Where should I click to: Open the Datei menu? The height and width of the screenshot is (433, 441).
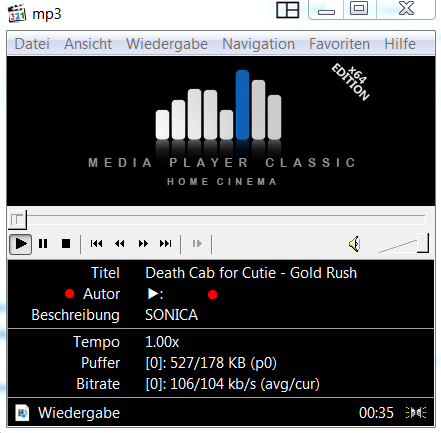32,44
